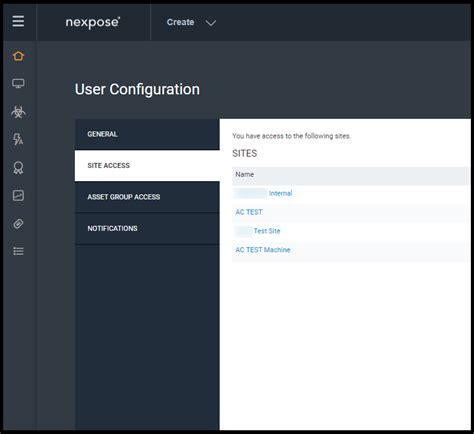
Task: Select the Site Access tab
Action: (x=147, y=166)
